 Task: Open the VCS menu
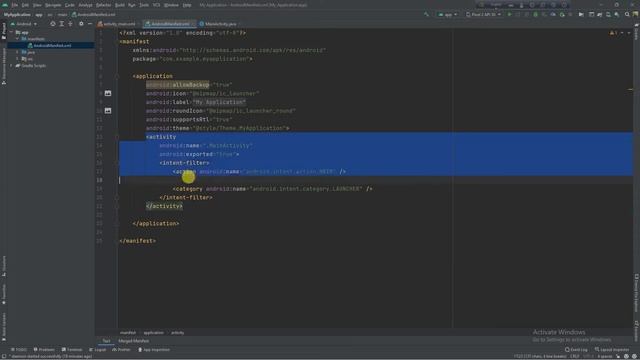(x=156, y=5)
